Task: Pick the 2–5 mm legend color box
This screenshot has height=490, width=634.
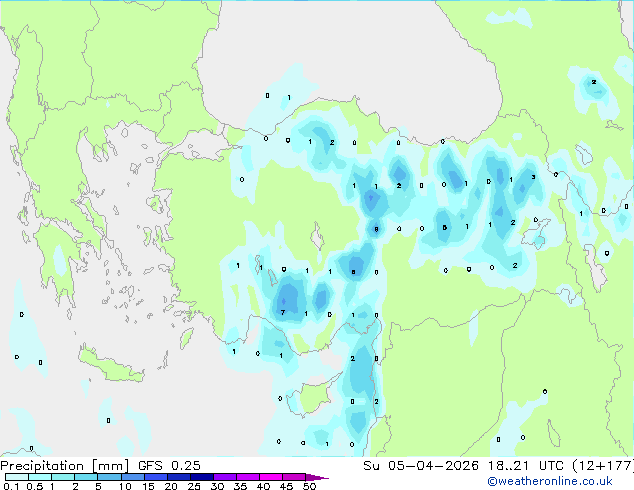Action: [x=86, y=477]
